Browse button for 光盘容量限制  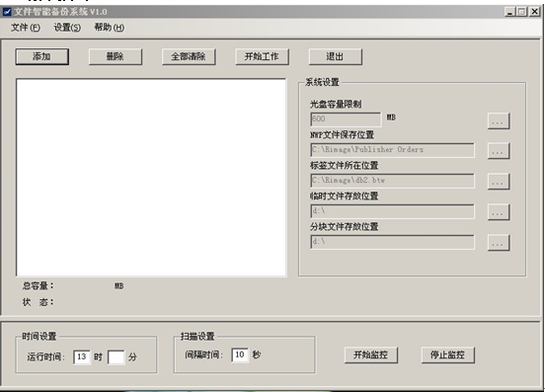(499, 120)
